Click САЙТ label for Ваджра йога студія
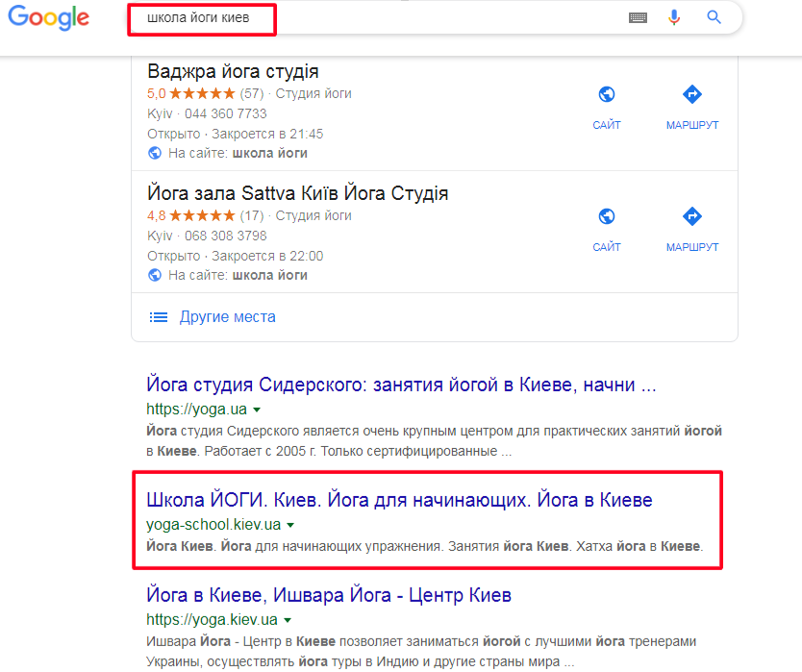 [607, 125]
